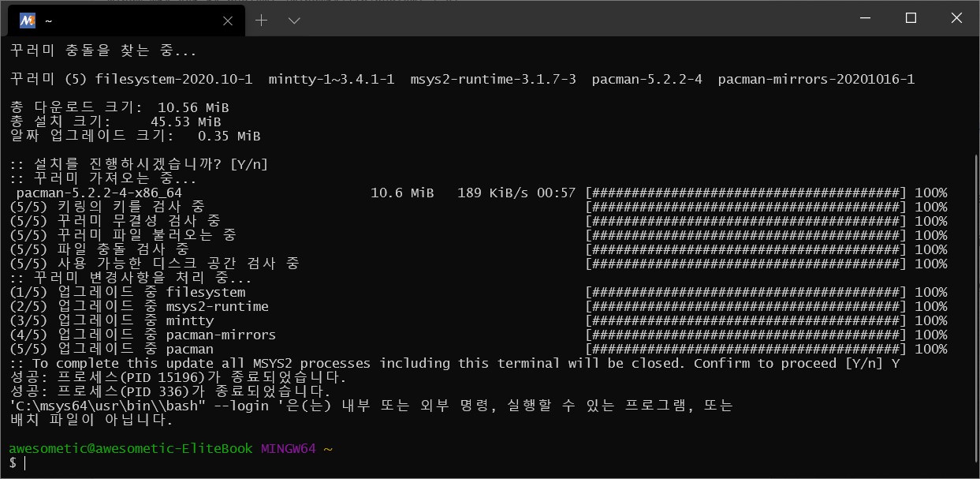Click the purple MINGW64 label

pos(288,448)
